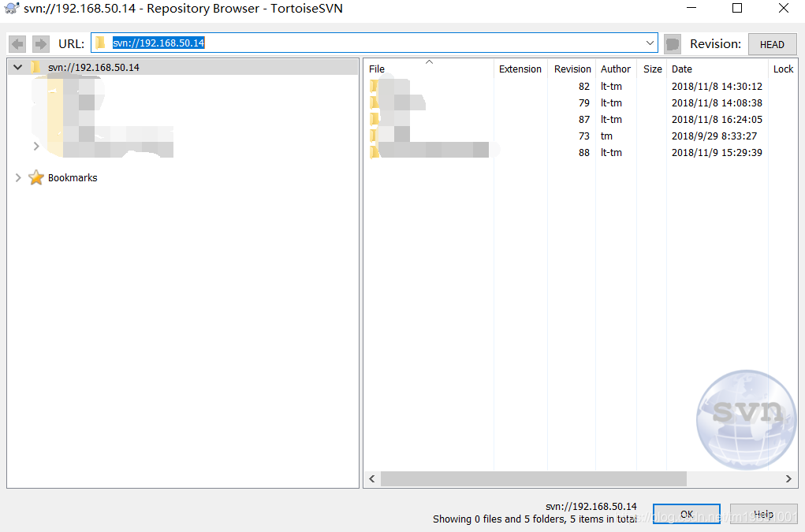The width and height of the screenshot is (805, 532).
Task: Click author 'lt-tm' in revision 82 row
Action: tap(611, 86)
